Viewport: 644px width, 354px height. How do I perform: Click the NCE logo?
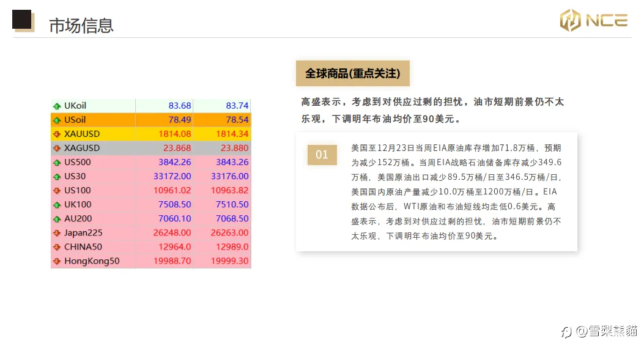(x=593, y=20)
